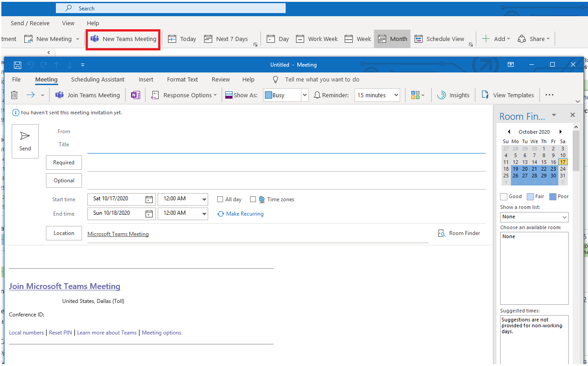Enable the All day checkbox

tap(220, 199)
